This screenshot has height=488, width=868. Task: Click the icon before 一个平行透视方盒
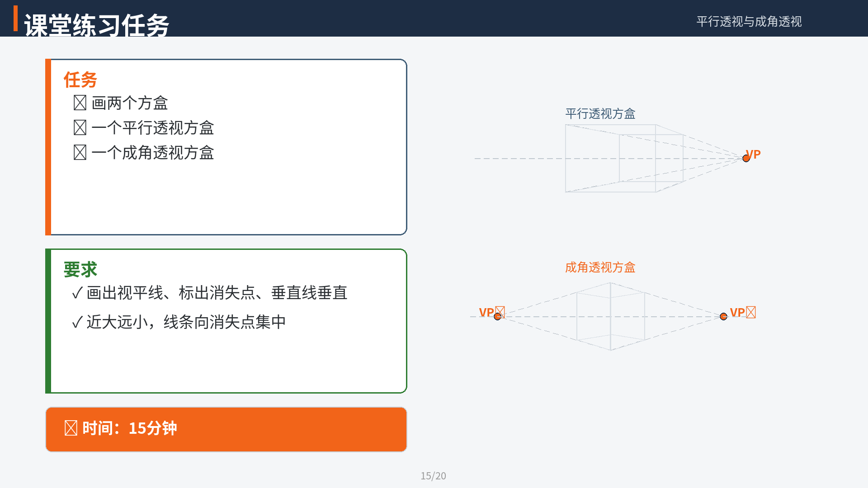[80, 128]
